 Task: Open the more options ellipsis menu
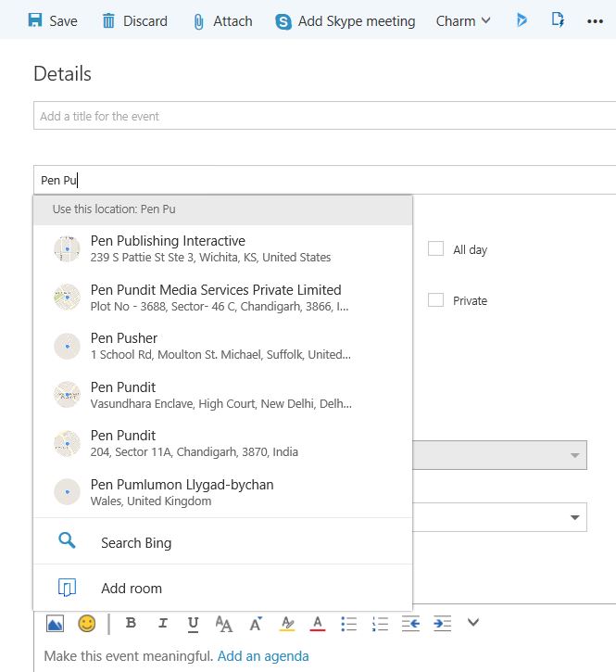(595, 21)
